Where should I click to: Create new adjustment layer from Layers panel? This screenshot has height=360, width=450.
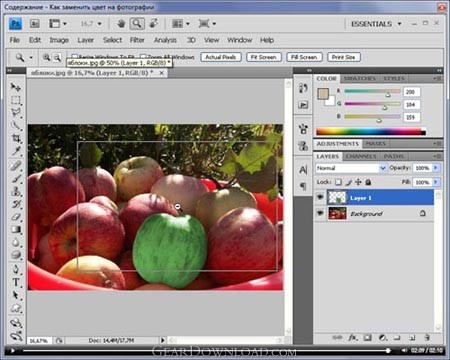(383, 338)
